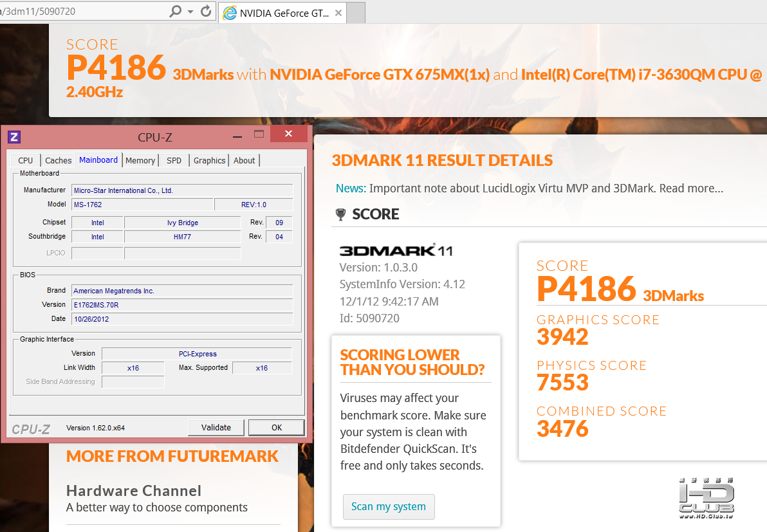The height and width of the screenshot is (532, 767).
Task: Click the HM77 southbridge field
Action: (x=183, y=237)
